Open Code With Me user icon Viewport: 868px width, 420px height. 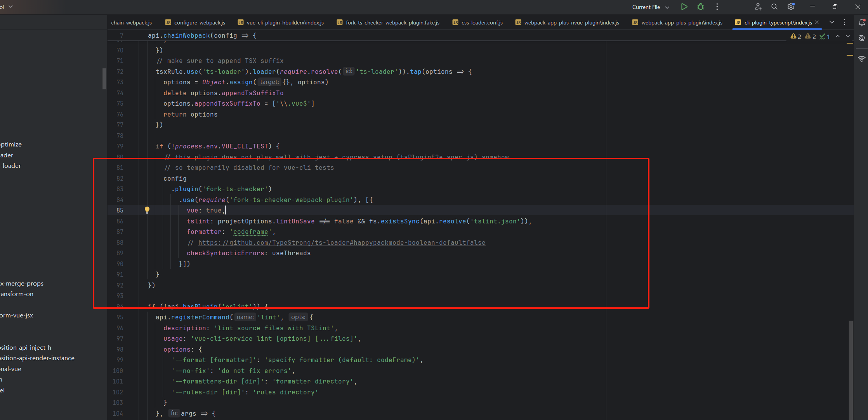coord(758,7)
